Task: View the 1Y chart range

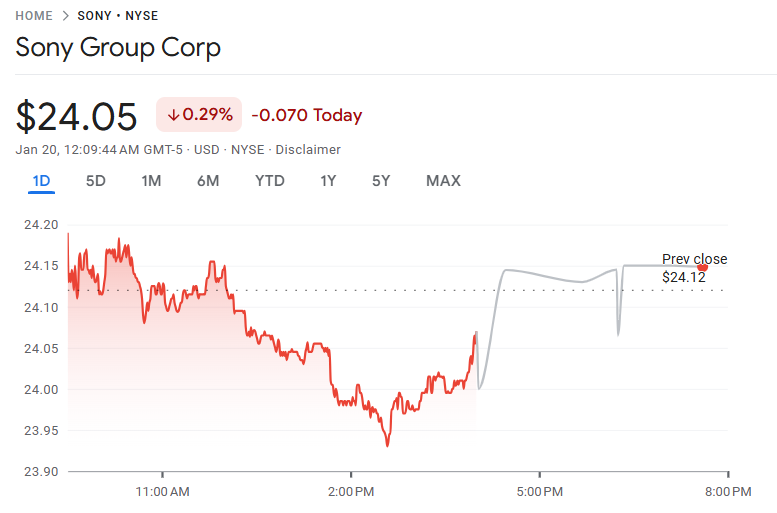Action: (328, 181)
